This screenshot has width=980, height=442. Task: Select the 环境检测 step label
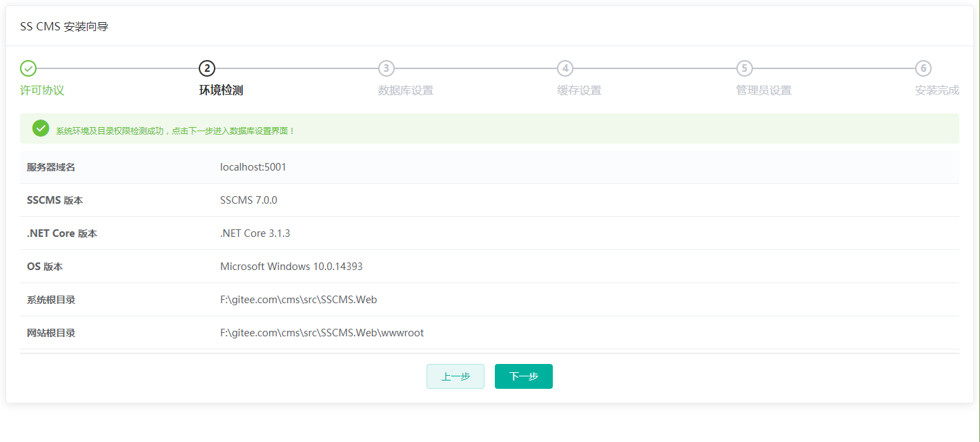(221, 90)
